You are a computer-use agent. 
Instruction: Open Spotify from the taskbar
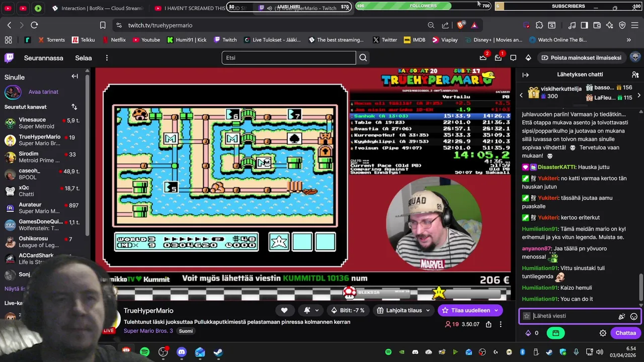click(144, 352)
